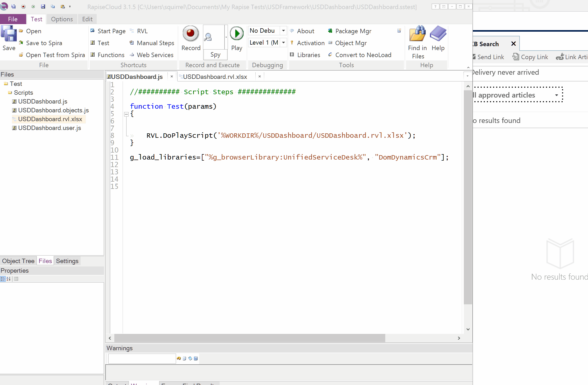Image resolution: width=588 pixels, height=385 pixels.
Task: Click the Record button icon
Action: click(x=191, y=34)
